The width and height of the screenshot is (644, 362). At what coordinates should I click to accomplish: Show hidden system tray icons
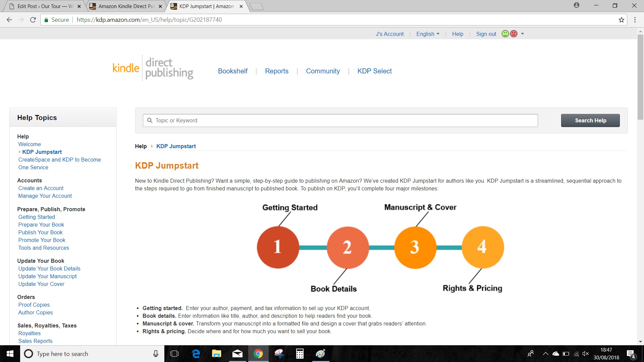pyautogui.click(x=545, y=354)
